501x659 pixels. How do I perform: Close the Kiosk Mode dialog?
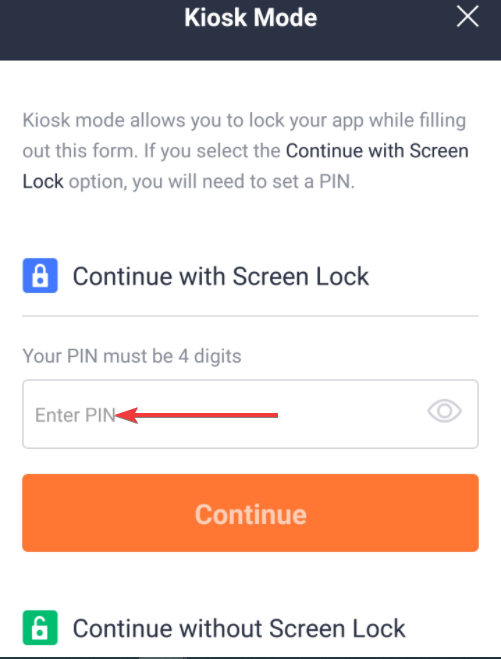[467, 17]
